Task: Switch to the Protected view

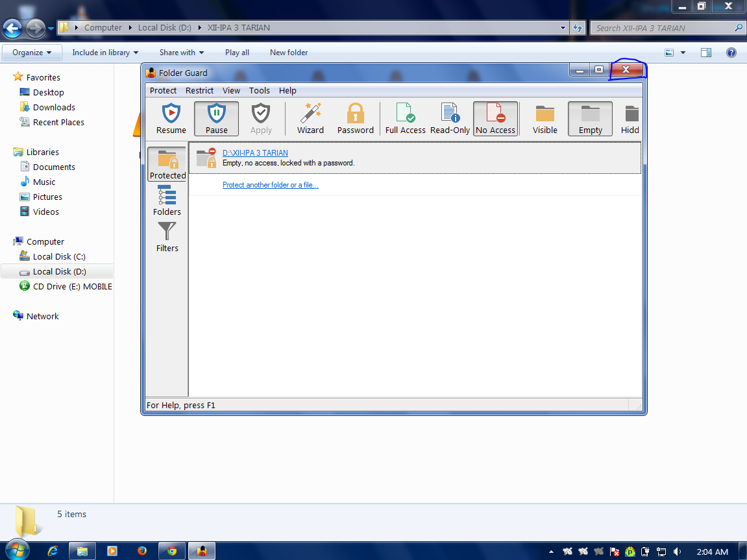Action: 167,164
